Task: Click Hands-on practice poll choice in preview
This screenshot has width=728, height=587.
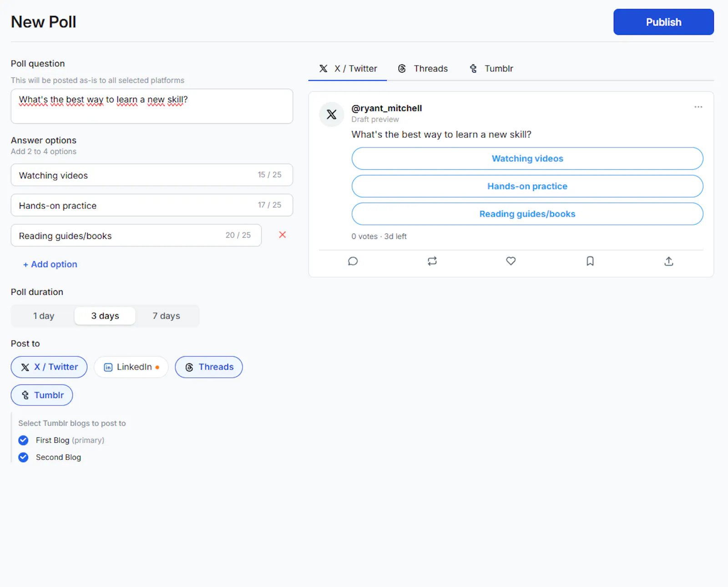Action: (x=527, y=186)
